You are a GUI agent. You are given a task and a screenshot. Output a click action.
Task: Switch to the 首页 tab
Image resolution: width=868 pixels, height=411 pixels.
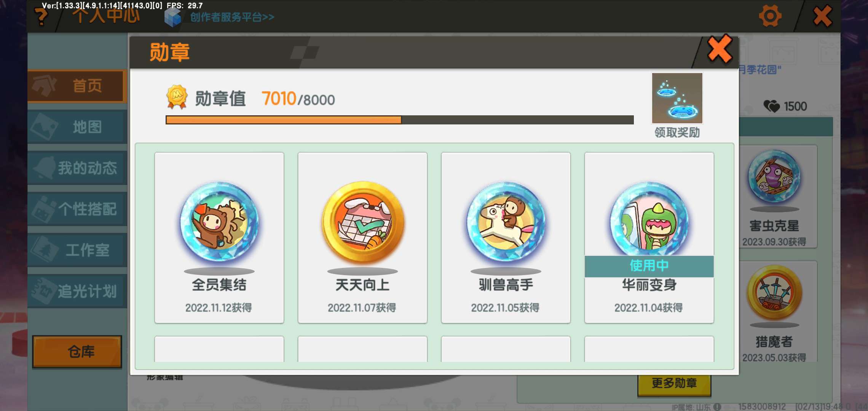pyautogui.click(x=77, y=86)
